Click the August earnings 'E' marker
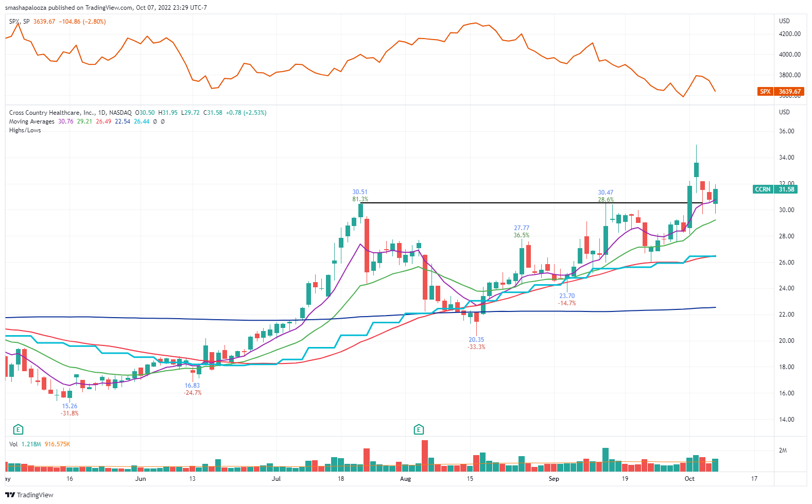The image size is (812, 504). pos(419,429)
